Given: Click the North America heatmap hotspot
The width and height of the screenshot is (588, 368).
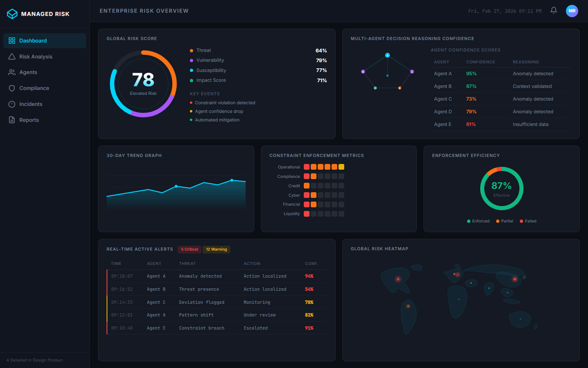Looking at the screenshot, I should (x=398, y=279).
